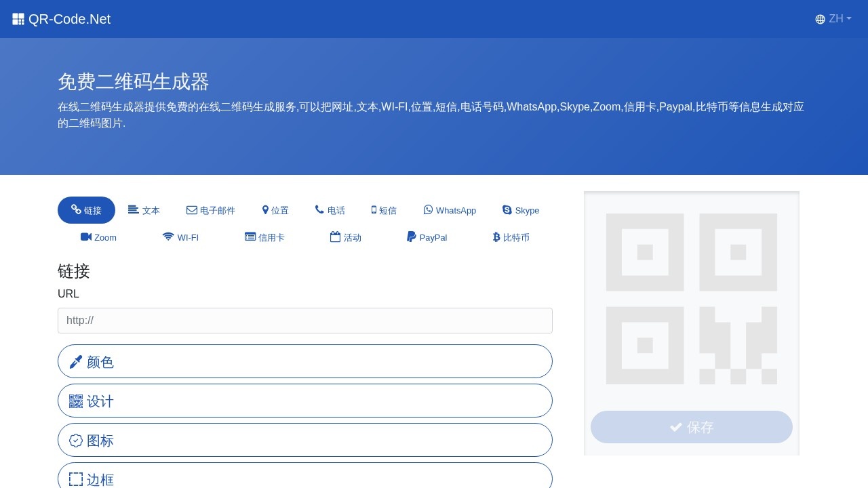
Task: Click the handset icon for 电话
Action: pyautogui.click(x=320, y=209)
